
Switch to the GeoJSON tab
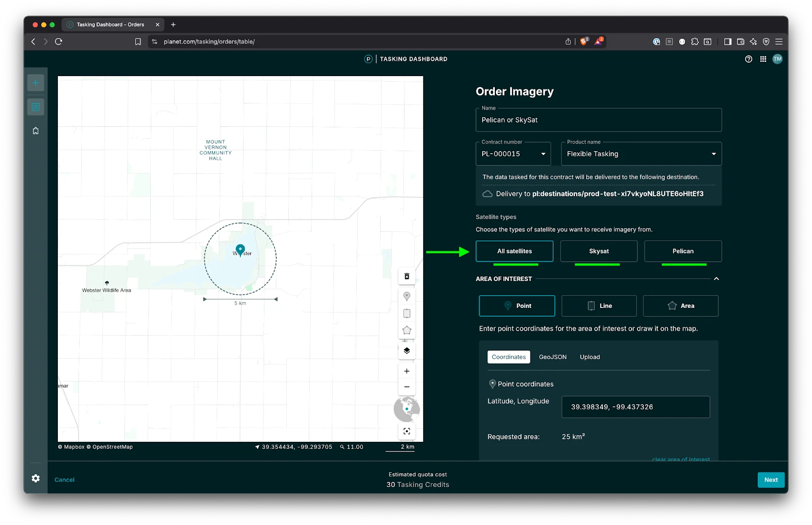click(553, 357)
